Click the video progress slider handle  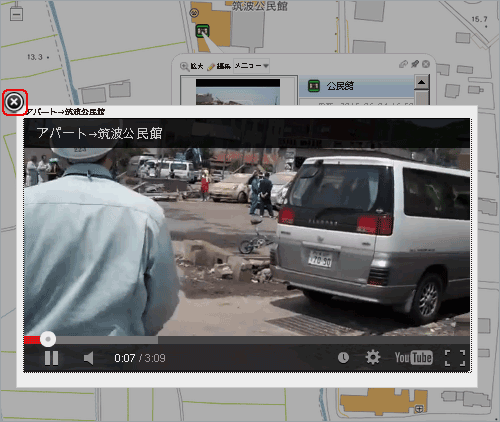(48, 339)
